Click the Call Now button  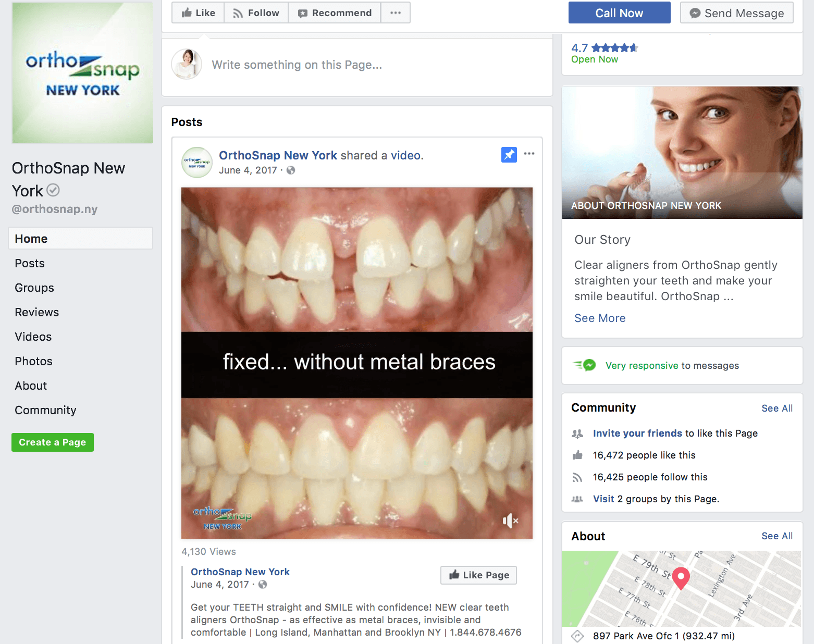pos(619,13)
